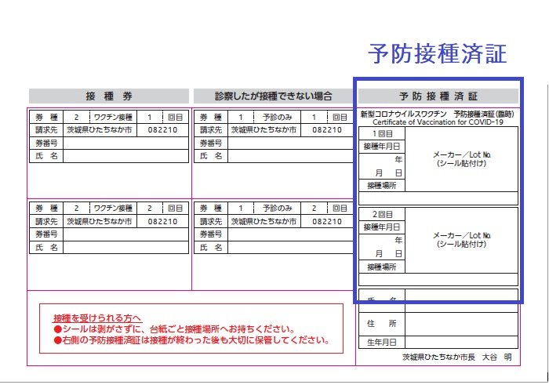
Task: Click the Certificate of Vaccination for COVID-19 text
Action: (438, 122)
